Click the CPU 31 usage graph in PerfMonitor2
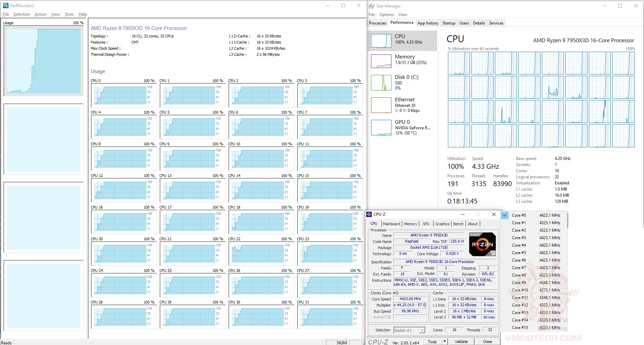This screenshot has width=644, height=345. 330,316
